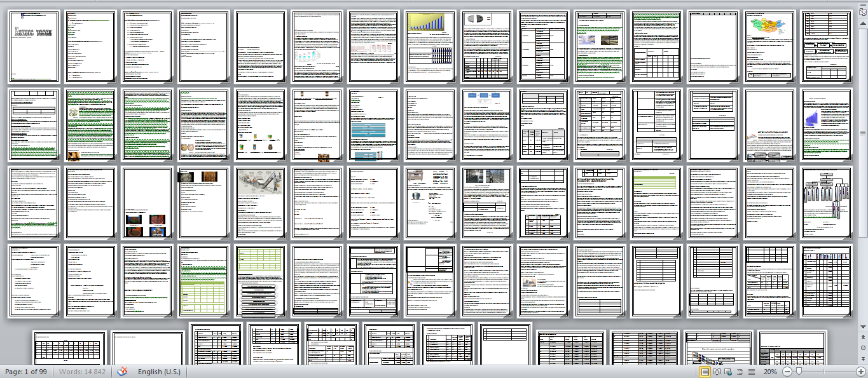
Task: Select the page with the purple 3D chart
Action: [827, 125]
